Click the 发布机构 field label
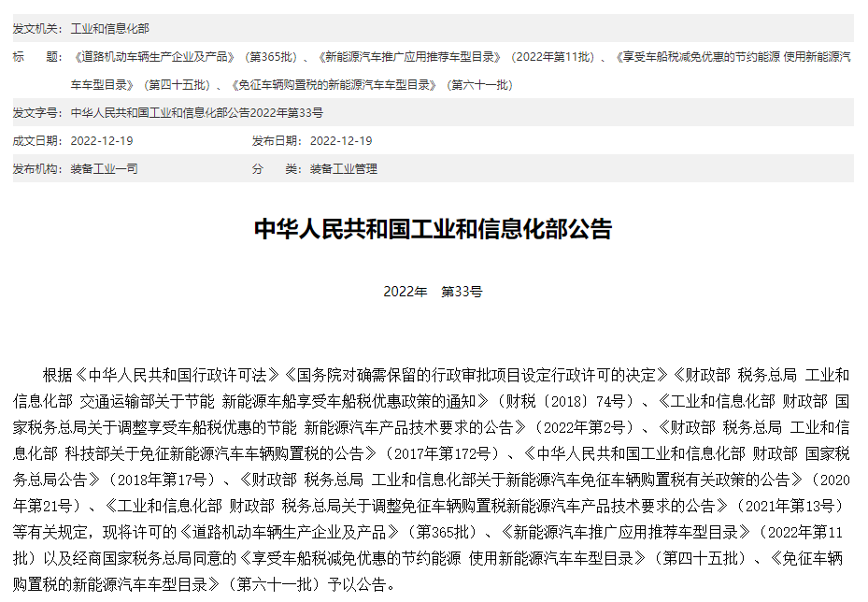868x602 pixels. [x=36, y=169]
